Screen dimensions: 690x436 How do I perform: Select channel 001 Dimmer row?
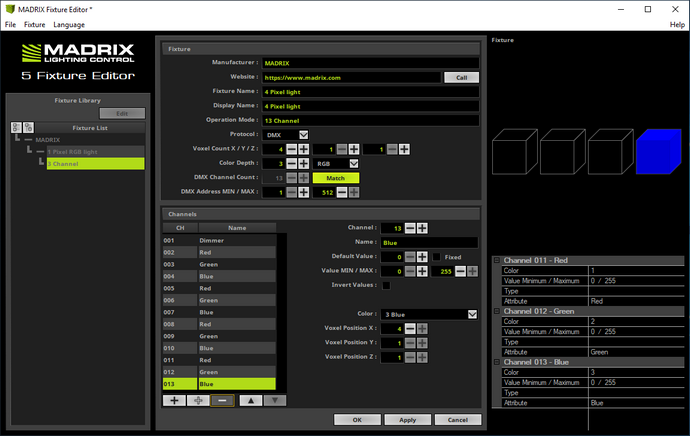[x=219, y=240]
